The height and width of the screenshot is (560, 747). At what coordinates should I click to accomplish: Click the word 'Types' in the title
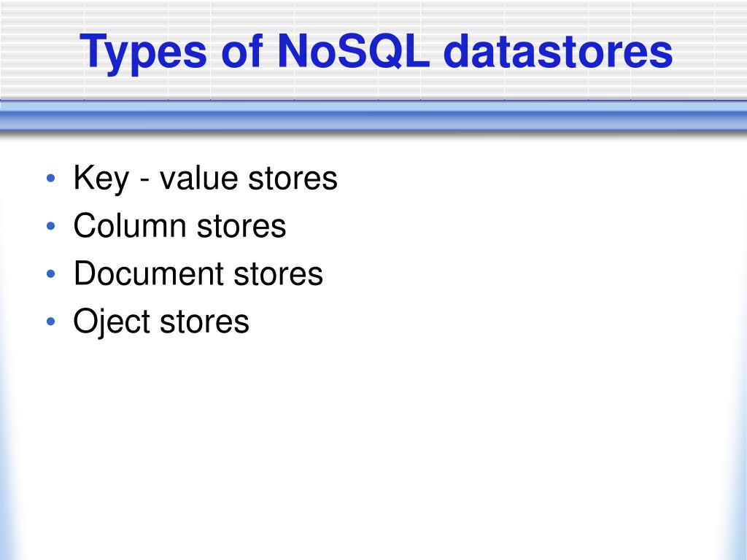pyautogui.click(x=143, y=54)
